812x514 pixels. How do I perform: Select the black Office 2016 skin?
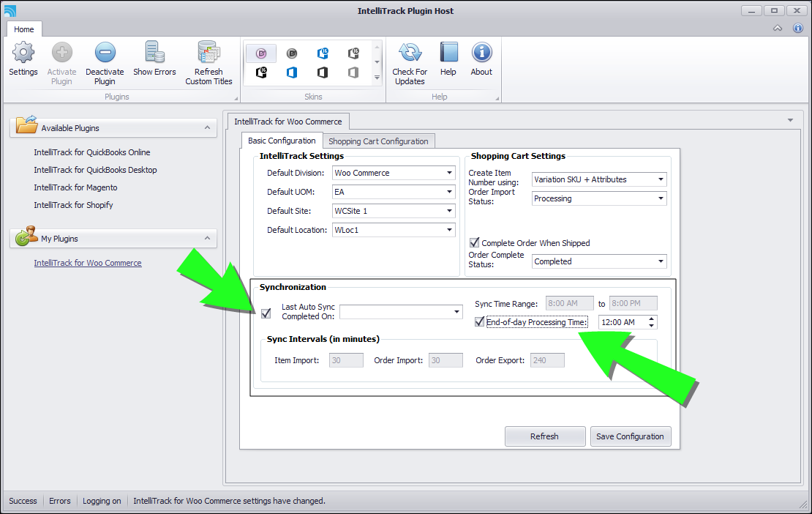click(261, 72)
